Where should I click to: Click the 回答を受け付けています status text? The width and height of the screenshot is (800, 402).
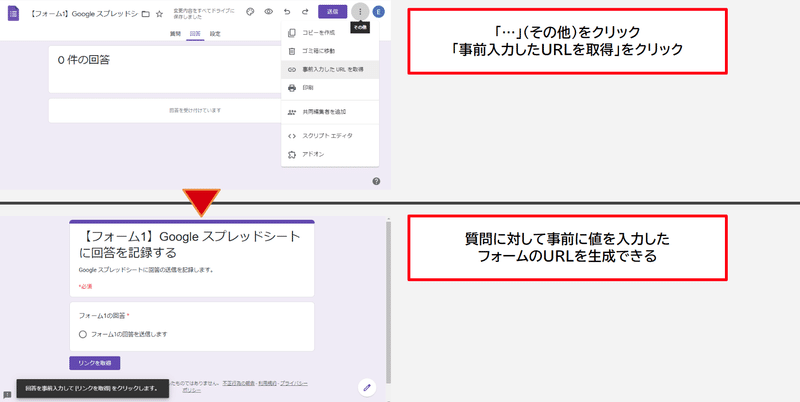click(195, 110)
